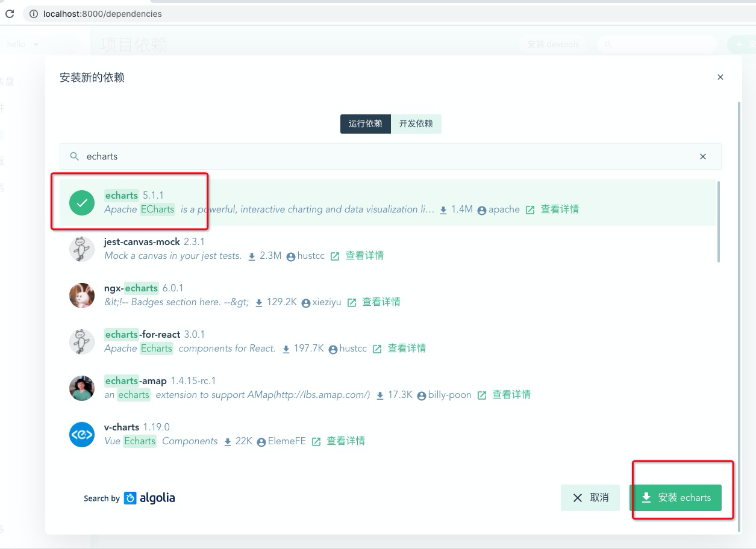This screenshot has height=549, width=756.
Task: Click the download icon next to 1.4M
Action: pyautogui.click(x=443, y=210)
